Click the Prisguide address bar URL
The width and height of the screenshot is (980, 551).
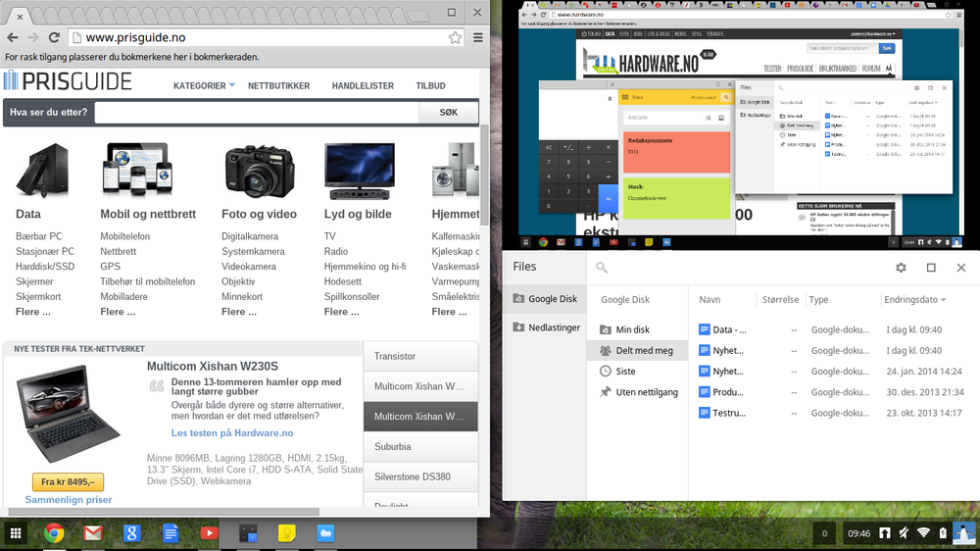click(135, 37)
